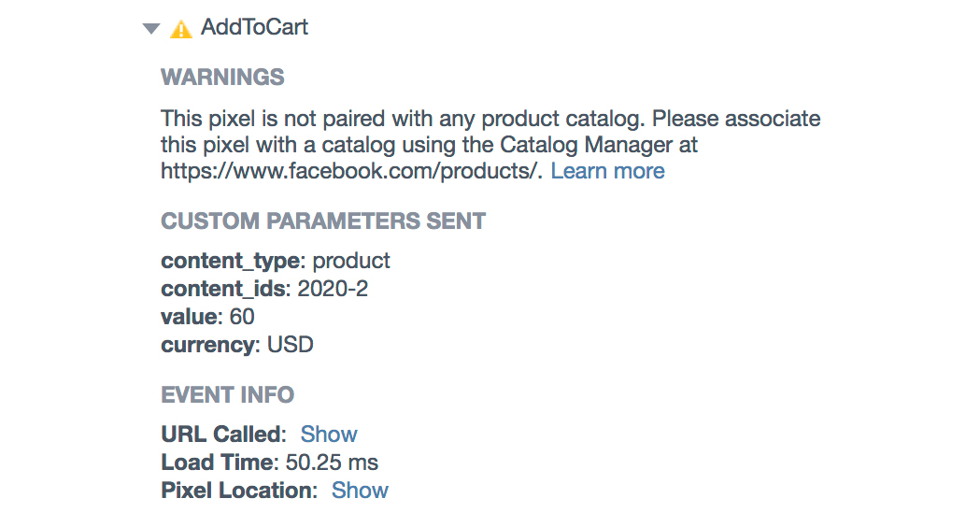Image resolution: width=980 pixels, height=527 pixels.
Task: Click the Load Time label
Action: click(220, 462)
